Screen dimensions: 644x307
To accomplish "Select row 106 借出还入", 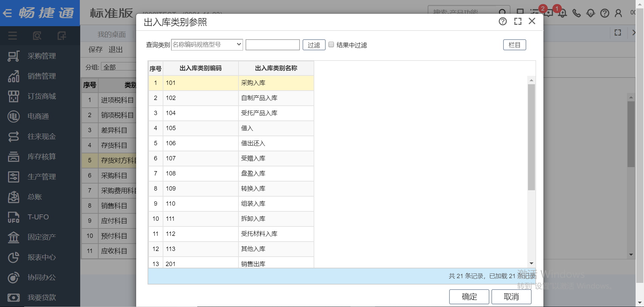I will 231,143.
